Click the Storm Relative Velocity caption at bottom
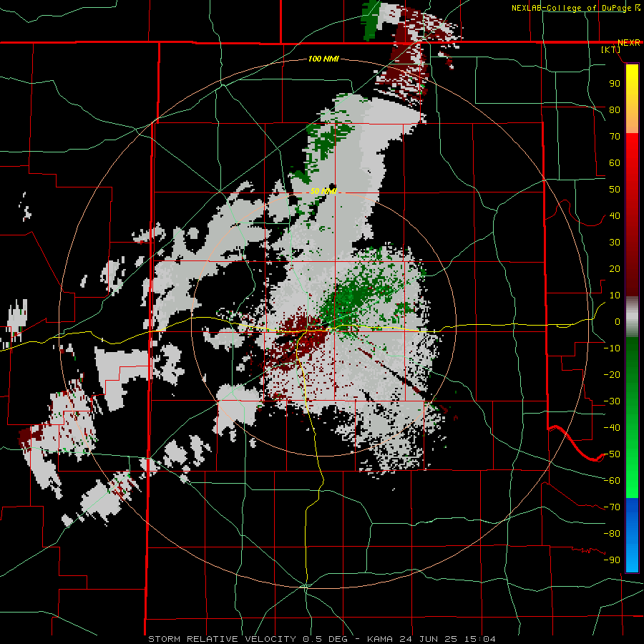This screenshot has height=644, width=644. (321, 639)
